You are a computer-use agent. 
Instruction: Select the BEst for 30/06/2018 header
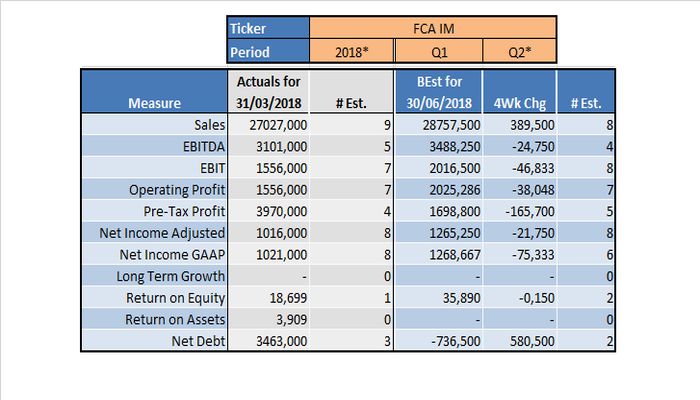click(x=439, y=92)
